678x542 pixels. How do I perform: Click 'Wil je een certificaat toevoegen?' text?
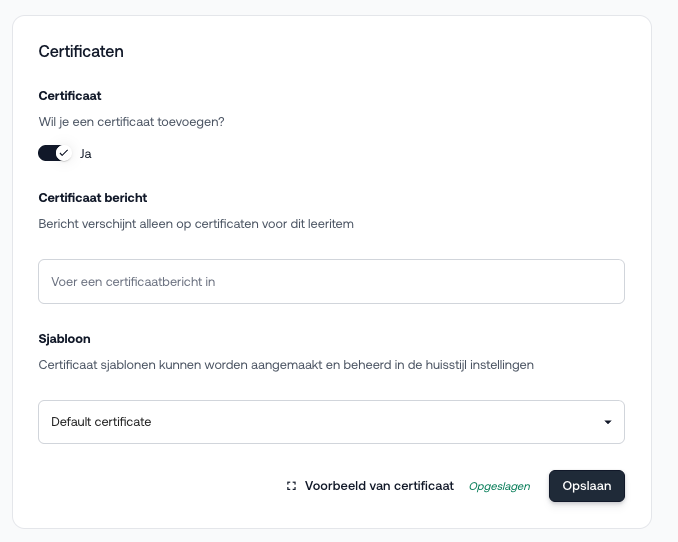[x=131, y=122]
